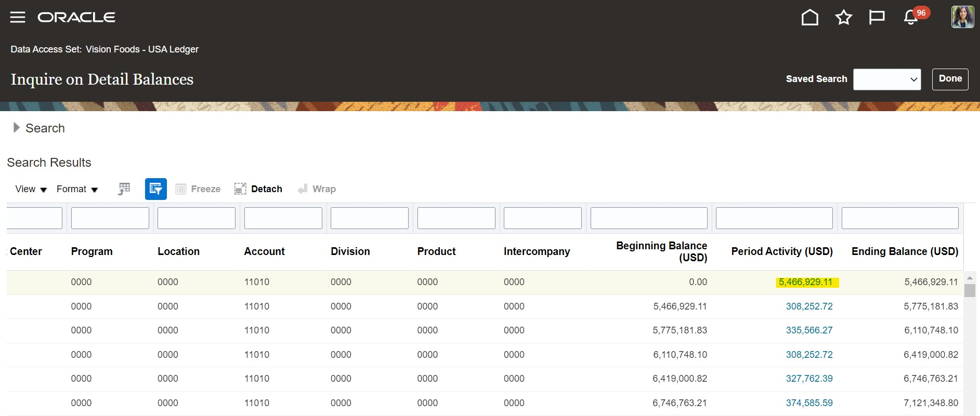The height and width of the screenshot is (416, 980).
Task: Go to the Home page icon
Action: 809,17
